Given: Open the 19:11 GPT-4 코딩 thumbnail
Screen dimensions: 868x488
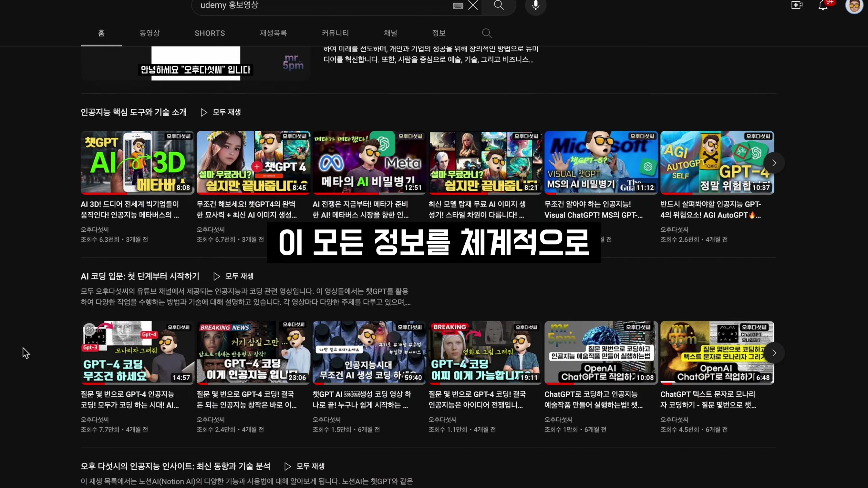Looking at the screenshot, I should (485, 353).
